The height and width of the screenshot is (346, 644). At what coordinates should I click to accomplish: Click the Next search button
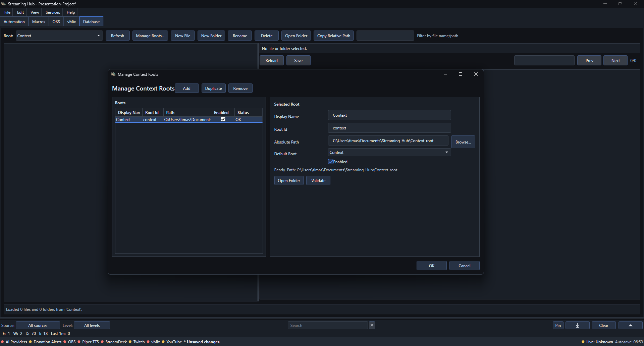(x=615, y=60)
